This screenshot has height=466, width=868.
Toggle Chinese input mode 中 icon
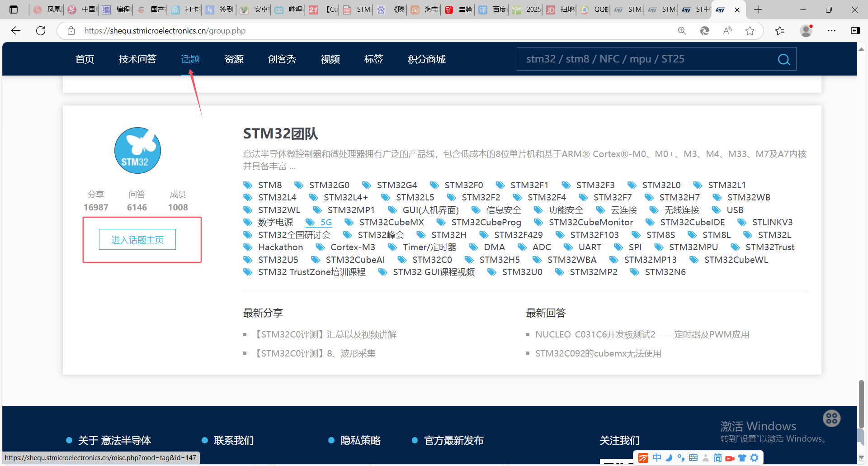coord(657,458)
